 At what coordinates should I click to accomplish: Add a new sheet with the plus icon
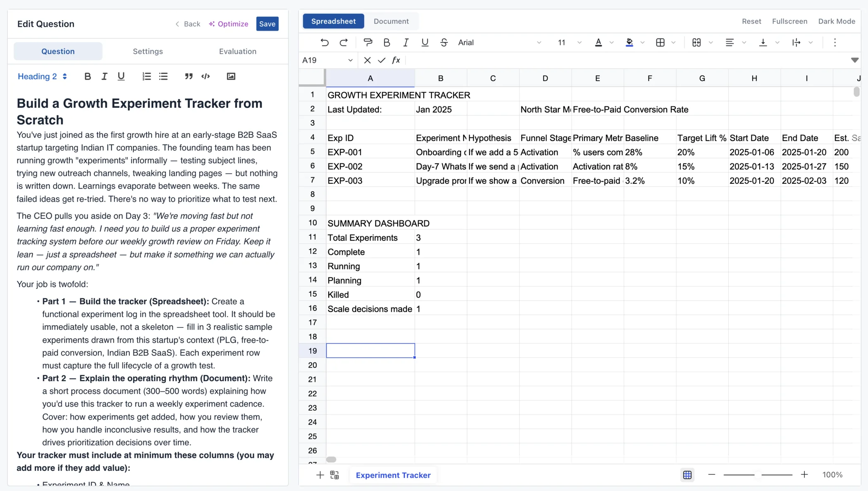pyautogui.click(x=320, y=475)
